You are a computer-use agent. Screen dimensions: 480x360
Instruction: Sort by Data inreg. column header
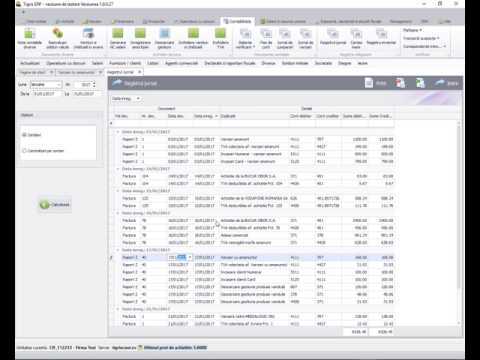206,116
